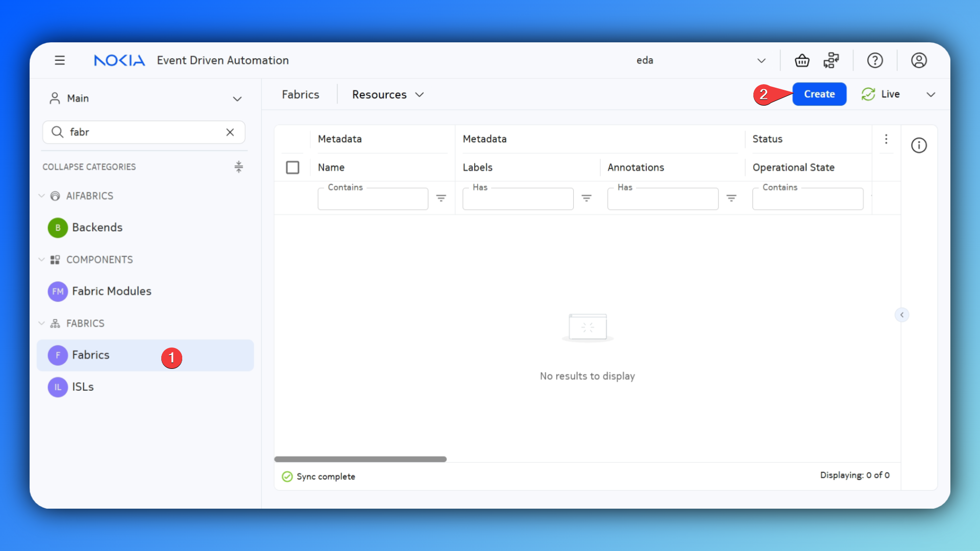980x551 pixels.
Task: Open the info panel icon
Action: tap(919, 145)
